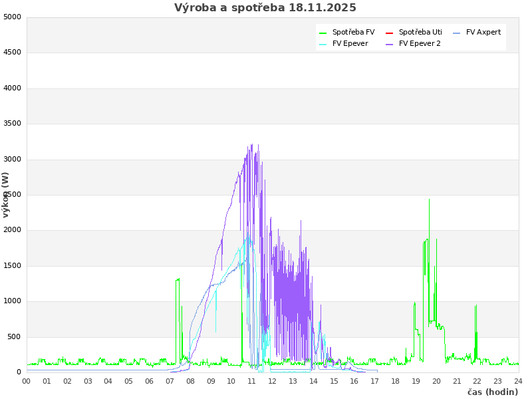Click the chart title Výroba a spotřeba 18.11.2025

click(x=265, y=8)
